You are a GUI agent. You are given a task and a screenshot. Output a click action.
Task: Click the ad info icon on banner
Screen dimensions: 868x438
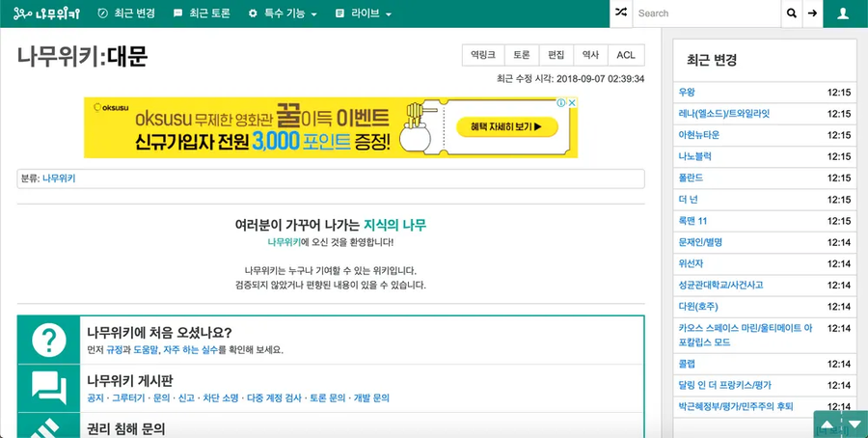(560, 103)
